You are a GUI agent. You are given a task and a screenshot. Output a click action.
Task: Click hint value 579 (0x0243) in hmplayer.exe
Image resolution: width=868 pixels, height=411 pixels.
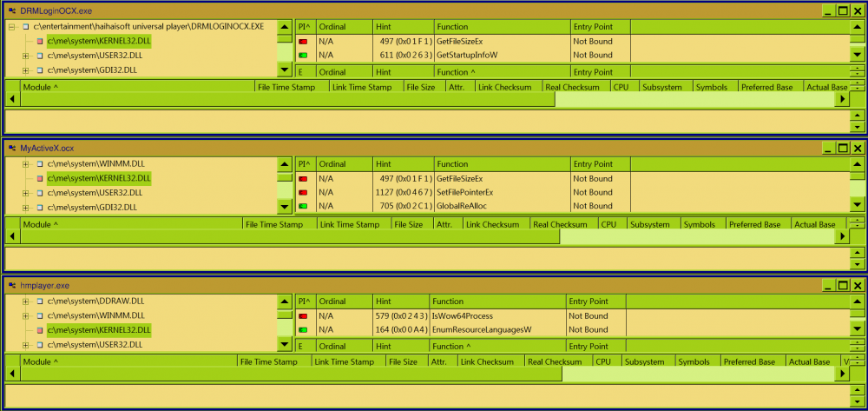[401, 316]
